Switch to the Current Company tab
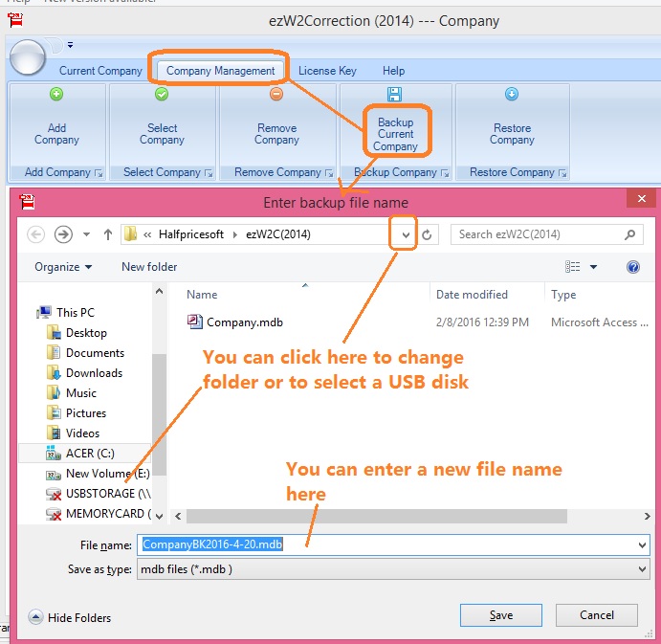 [100, 71]
